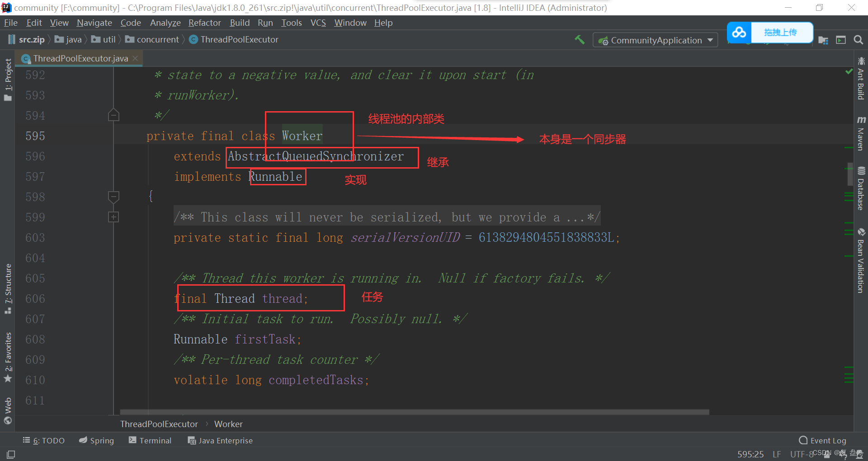Open CommunityApplication run configuration dropdown
Screen dimensions: 868x461
655,40
